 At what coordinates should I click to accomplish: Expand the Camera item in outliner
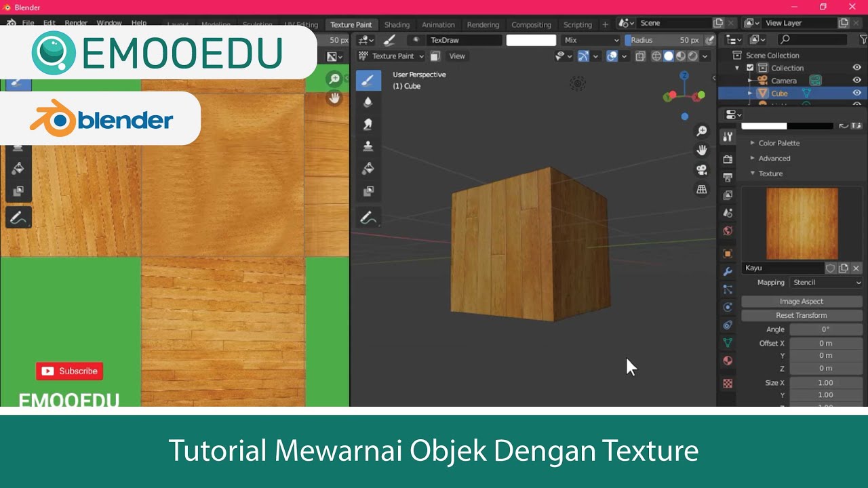point(750,81)
